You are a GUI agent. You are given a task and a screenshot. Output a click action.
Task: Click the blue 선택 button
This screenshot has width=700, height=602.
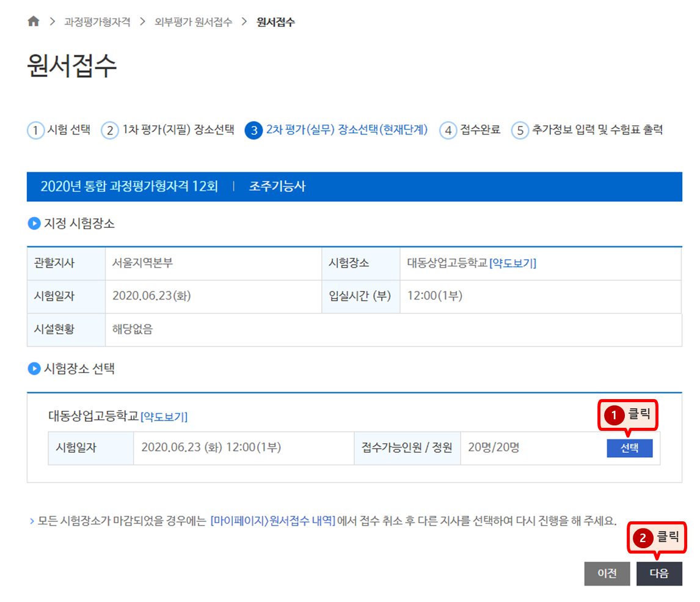[x=630, y=448]
